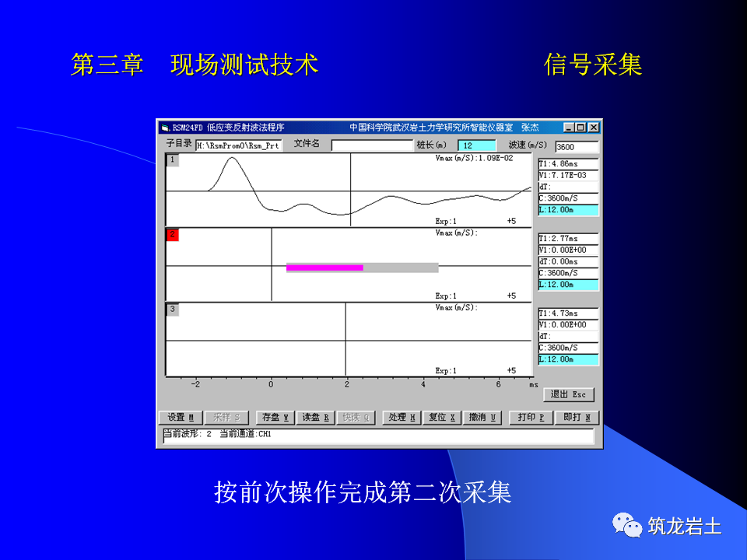Click the empty dT: readout of channel 1
747x560 pixels.
(x=568, y=187)
